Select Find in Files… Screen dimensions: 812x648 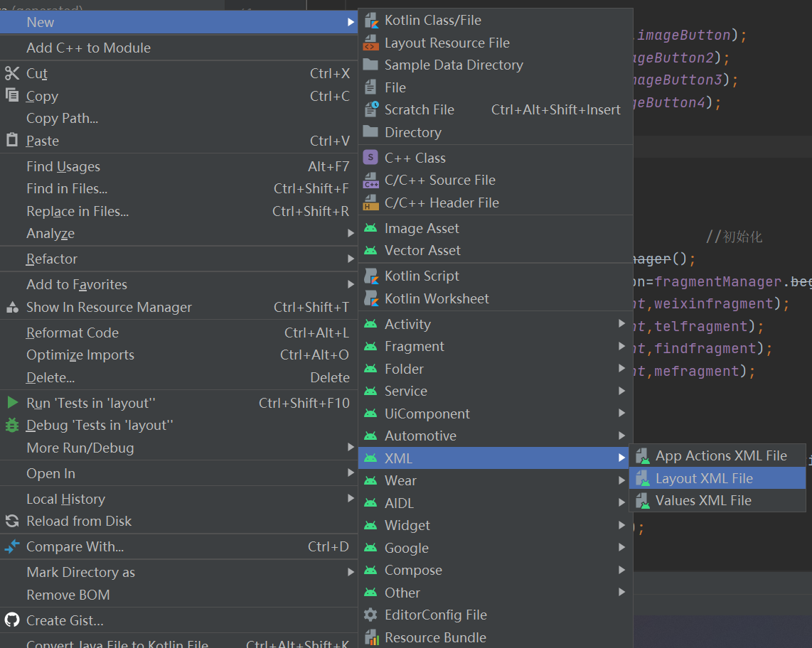178,188
